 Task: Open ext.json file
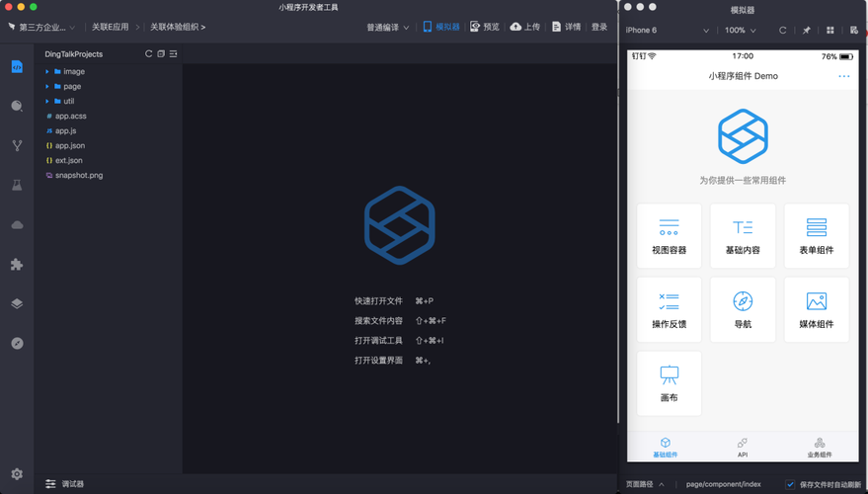point(69,161)
